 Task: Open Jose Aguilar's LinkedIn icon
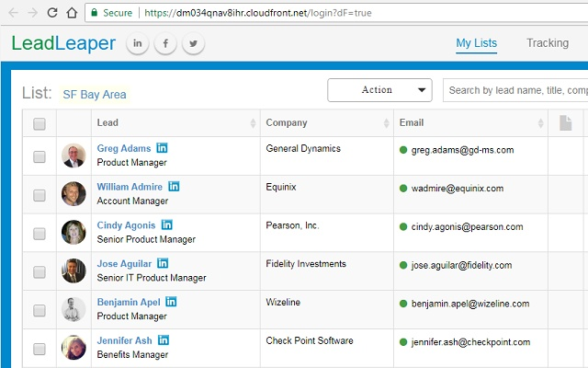163,263
